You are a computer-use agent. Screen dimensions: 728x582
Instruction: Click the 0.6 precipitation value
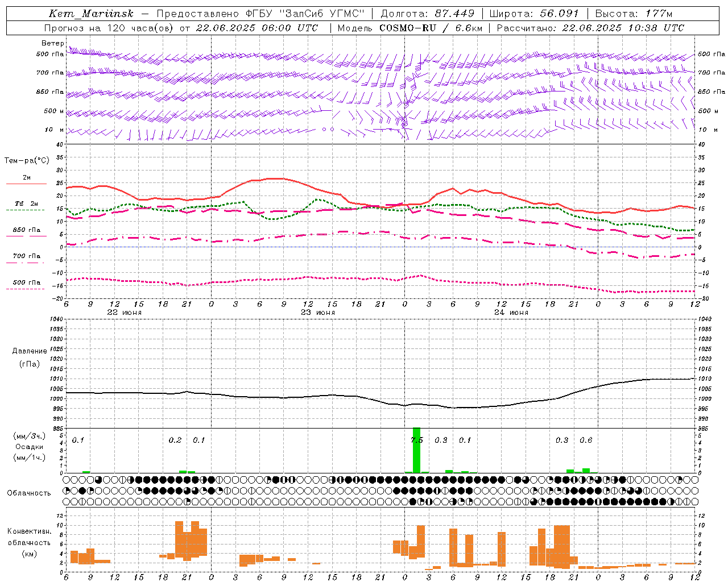586,440
